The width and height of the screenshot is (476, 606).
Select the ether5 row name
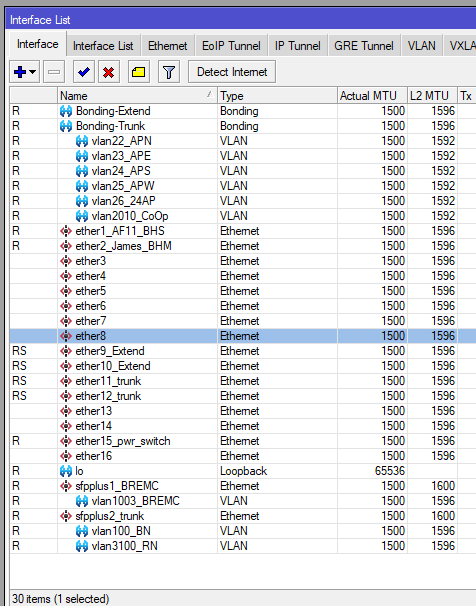coord(90,291)
